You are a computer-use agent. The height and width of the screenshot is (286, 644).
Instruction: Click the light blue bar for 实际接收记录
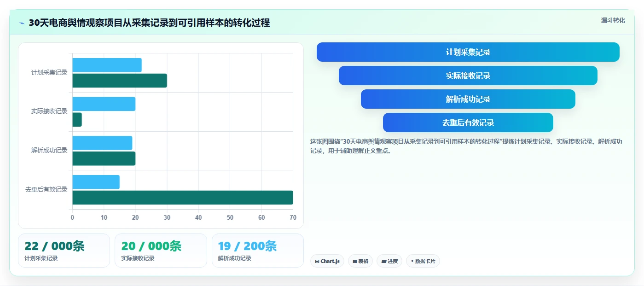[104, 104]
